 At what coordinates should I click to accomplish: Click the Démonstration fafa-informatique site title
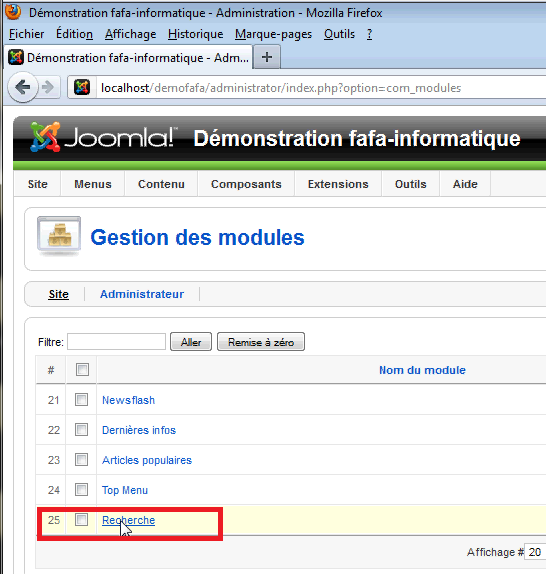click(x=357, y=138)
